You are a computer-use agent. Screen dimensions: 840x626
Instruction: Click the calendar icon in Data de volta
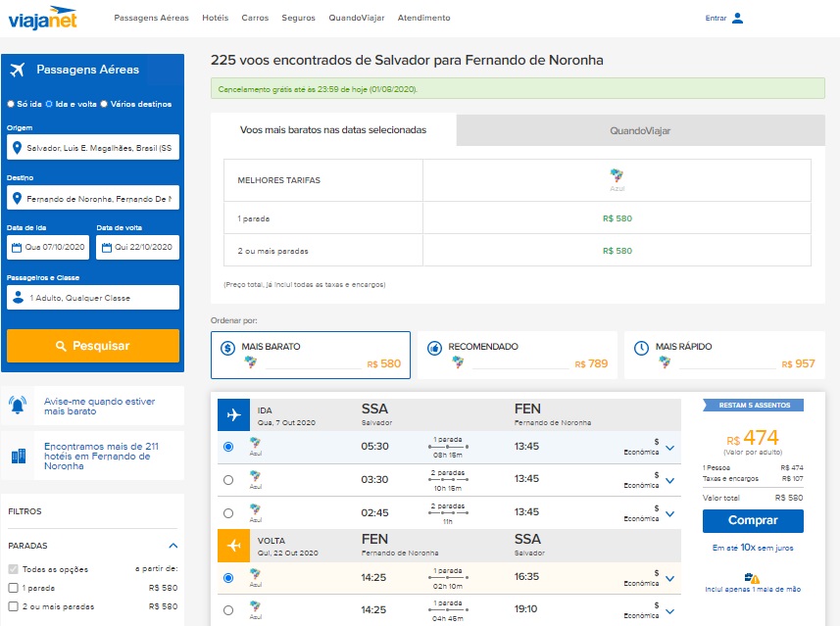pyautogui.click(x=106, y=247)
